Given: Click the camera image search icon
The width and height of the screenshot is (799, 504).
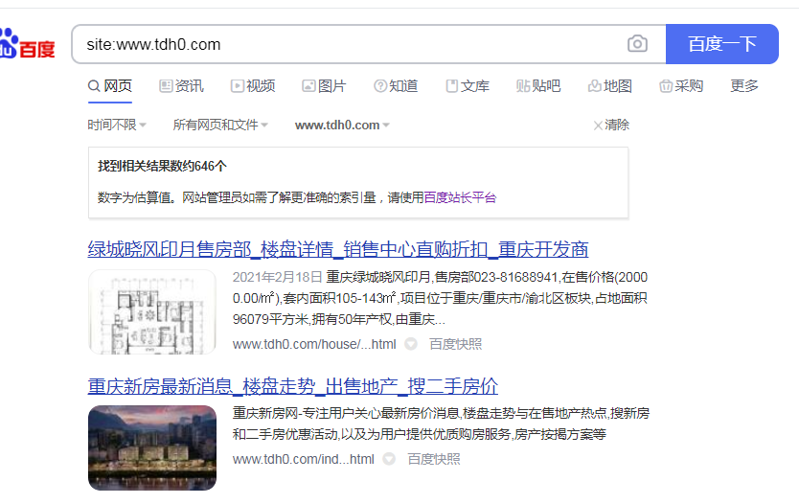Looking at the screenshot, I should tap(637, 44).
